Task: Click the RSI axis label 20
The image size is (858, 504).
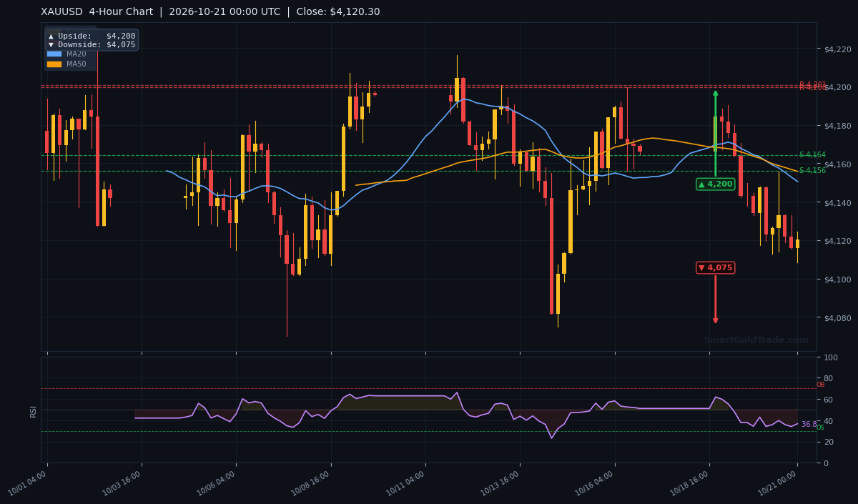Action: point(829,442)
